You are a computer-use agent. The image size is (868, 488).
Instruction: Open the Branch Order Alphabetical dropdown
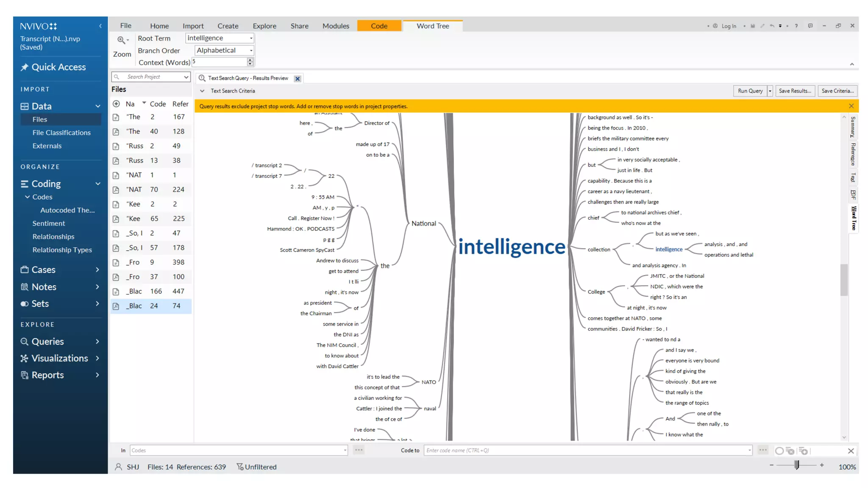[251, 50]
